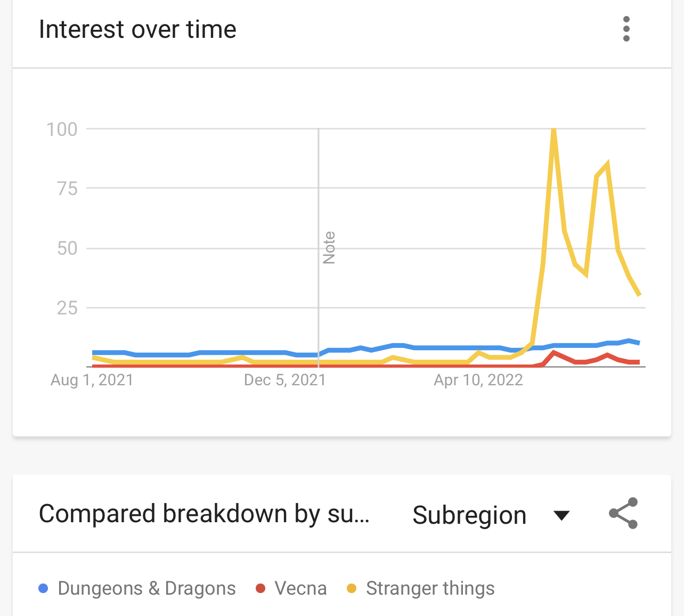684x616 pixels.
Task: Click the Compared breakdown by su… title
Action: (204, 514)
